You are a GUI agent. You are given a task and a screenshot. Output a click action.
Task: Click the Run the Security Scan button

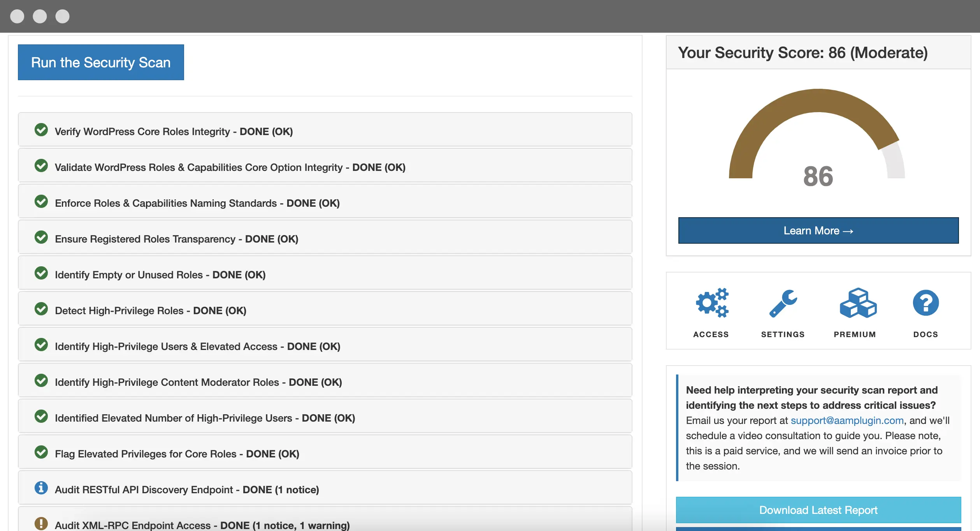tap(101, 62)
